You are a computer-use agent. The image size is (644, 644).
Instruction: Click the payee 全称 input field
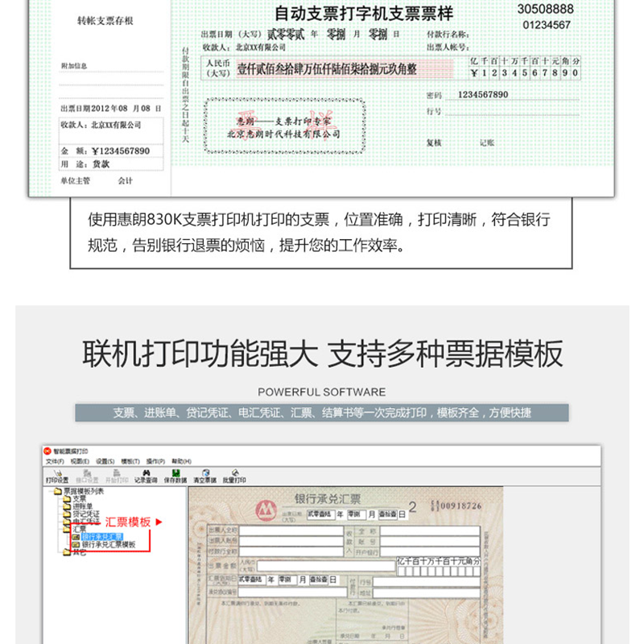point(429,531)
